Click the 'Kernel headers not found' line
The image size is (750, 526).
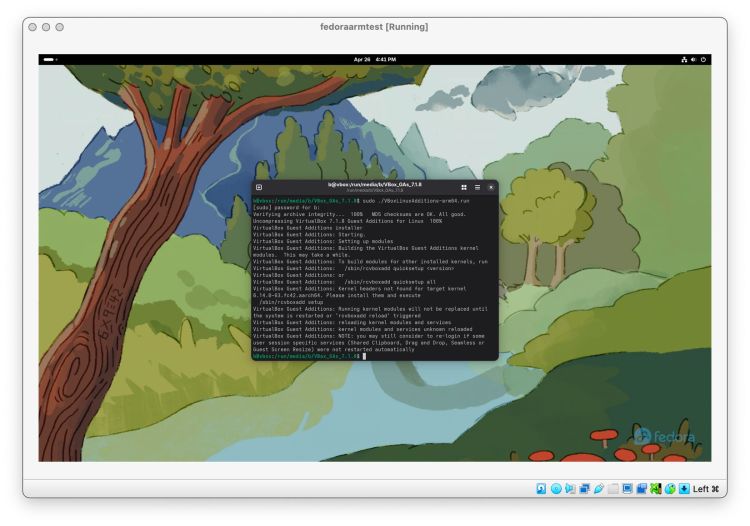point(359,289)
